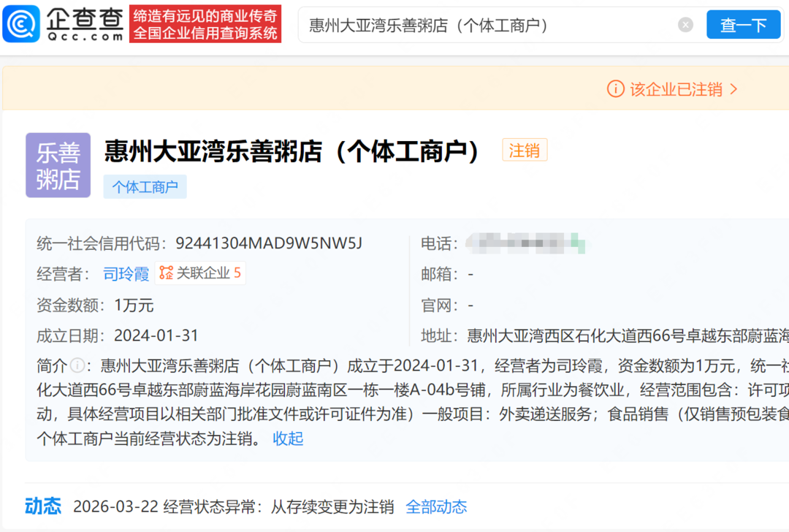The height and width of the screenshot is (532, 789).
Task: Click the orange 注销 status tag
Action: [x=524, y=151]
